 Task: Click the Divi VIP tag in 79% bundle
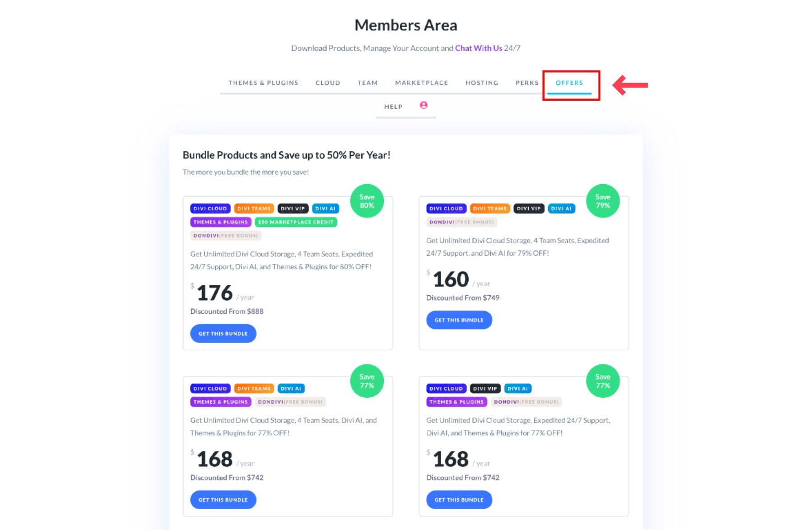click(x=528, y=209)
